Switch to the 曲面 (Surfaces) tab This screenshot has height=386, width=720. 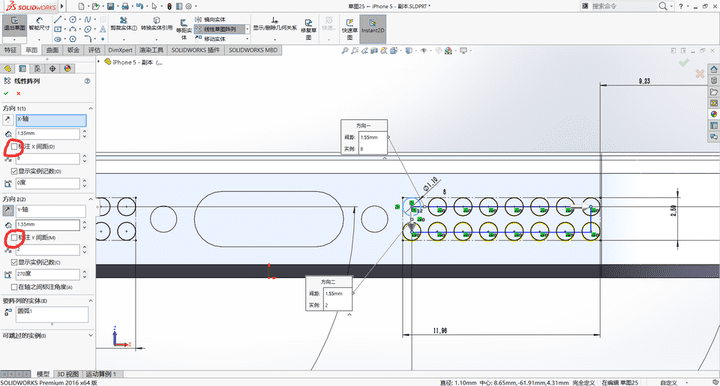(52, 50)
